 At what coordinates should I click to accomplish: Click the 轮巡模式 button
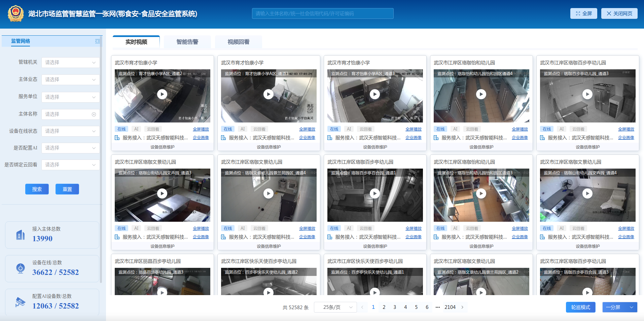[x=581, y=307]
